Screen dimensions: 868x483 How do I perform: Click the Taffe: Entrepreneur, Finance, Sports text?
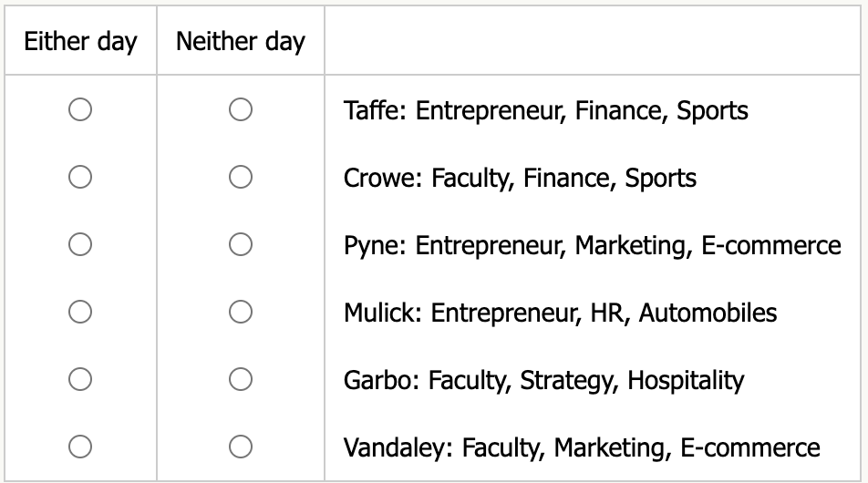(x=545, y=111)
